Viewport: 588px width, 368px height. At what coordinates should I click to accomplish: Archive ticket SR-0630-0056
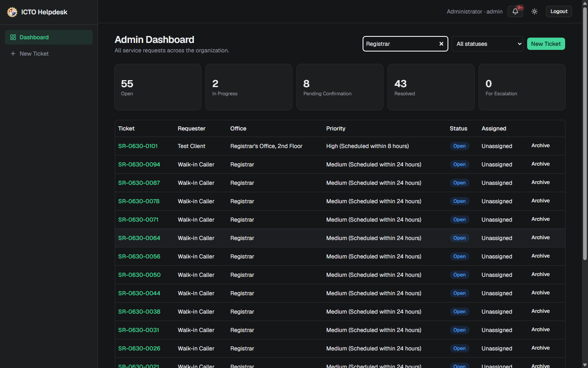point(541,256)
